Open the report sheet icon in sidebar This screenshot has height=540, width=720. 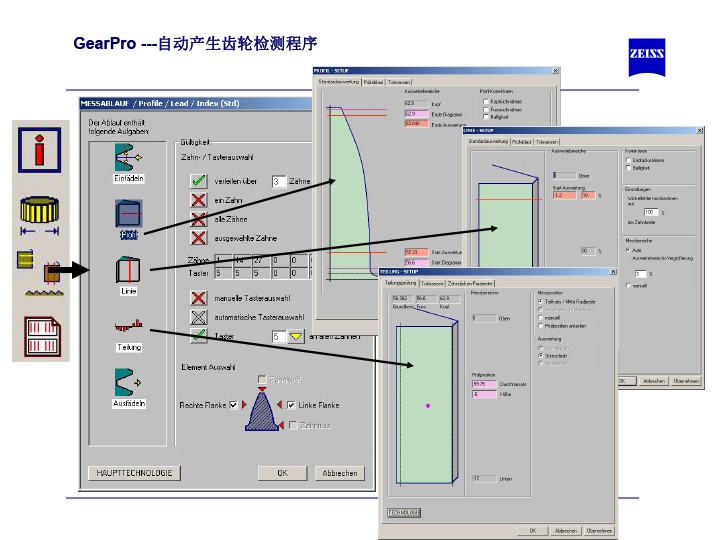point(40,334)
